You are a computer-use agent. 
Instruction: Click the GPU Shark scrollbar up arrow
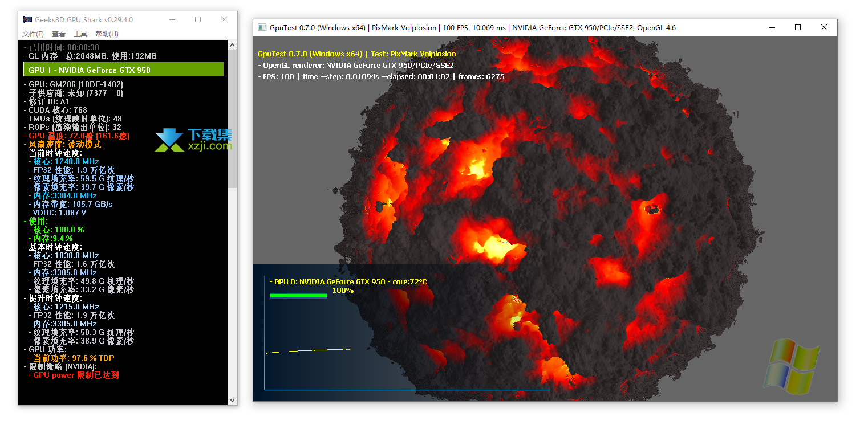(x=232, y=44)
